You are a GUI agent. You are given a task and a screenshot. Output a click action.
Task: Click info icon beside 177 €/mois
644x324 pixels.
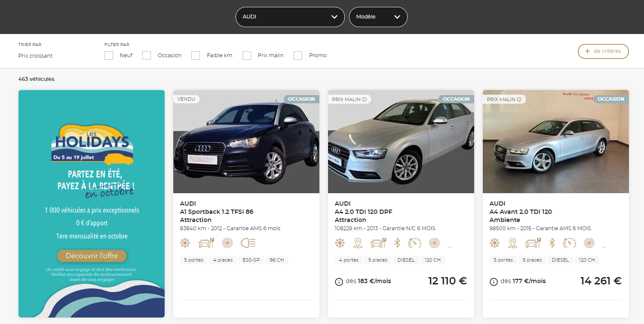(x=494, y=282)
